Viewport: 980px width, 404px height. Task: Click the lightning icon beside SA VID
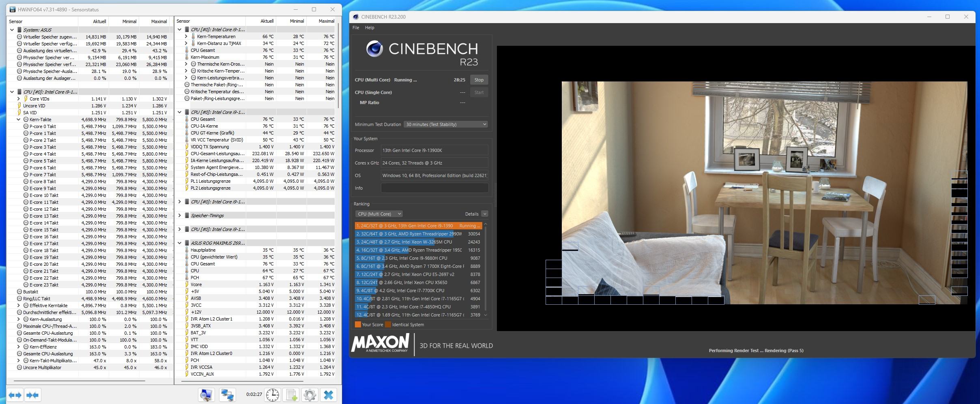click(x=19, y=113)
